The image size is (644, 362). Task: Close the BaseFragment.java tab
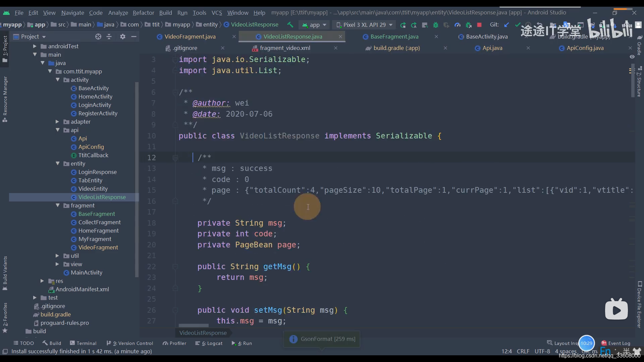pos(436,37)
